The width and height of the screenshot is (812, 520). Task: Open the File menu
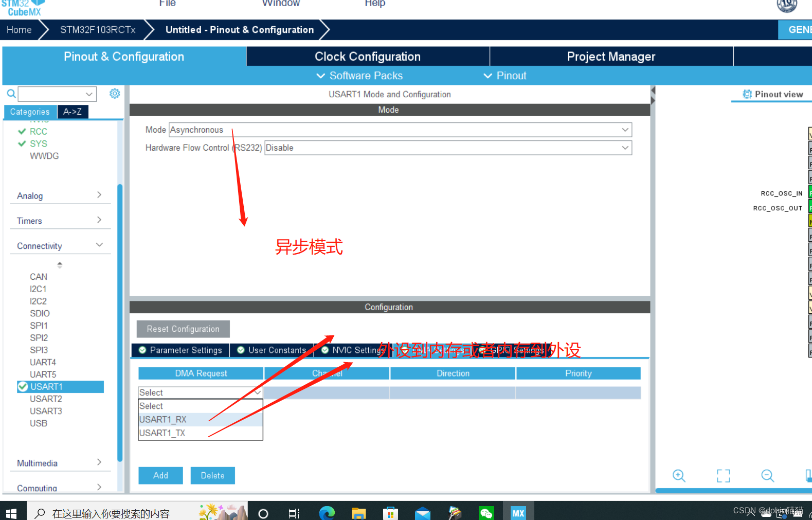coord(168,3)
